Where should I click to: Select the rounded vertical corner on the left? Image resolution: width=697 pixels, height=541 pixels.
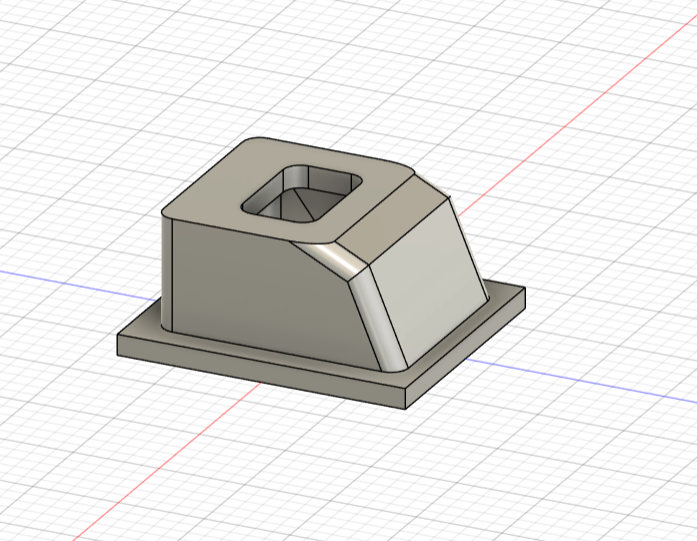click(x=166, y=275)
